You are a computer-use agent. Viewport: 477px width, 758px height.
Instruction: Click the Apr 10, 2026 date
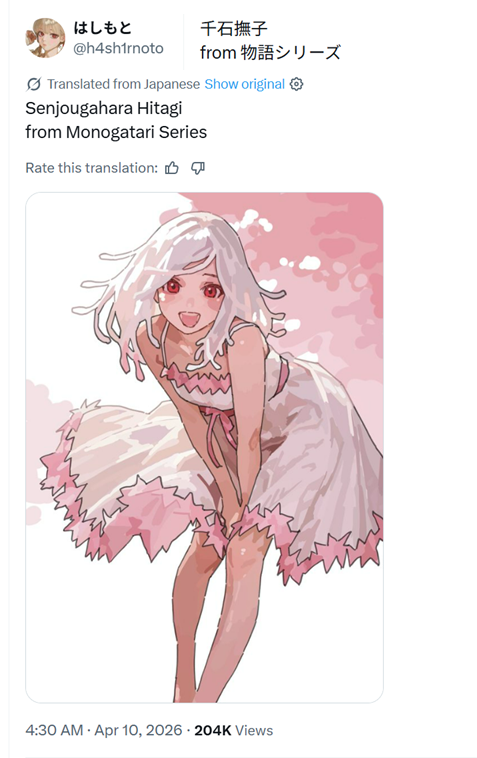click(138, 730)
